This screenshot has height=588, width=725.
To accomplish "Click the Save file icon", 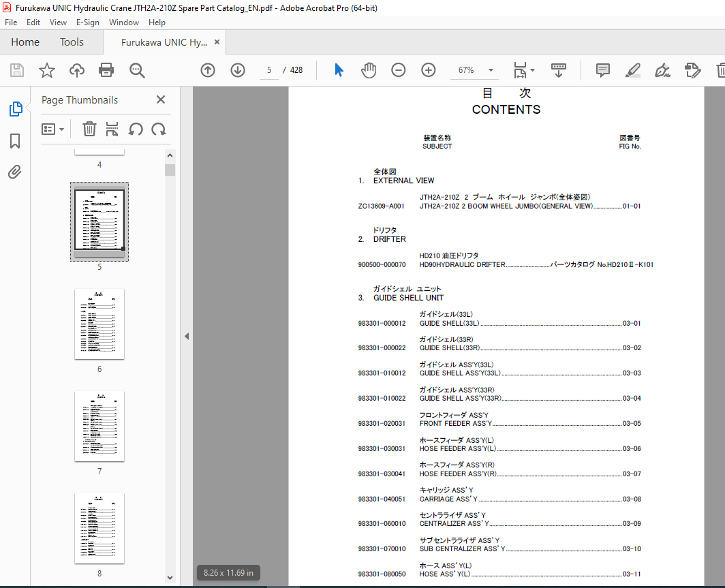I will (17, 70).
